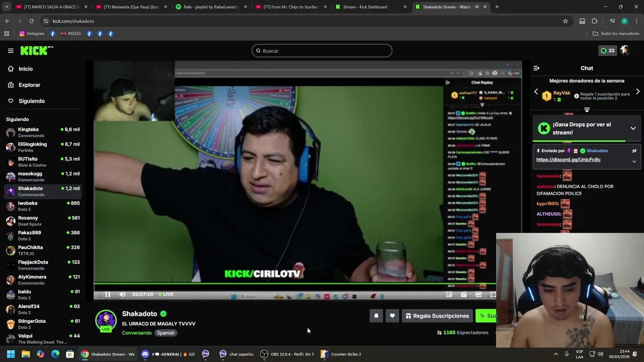644x362 pixels.
Task: Go back in the browser
Action: click(7, 21)
